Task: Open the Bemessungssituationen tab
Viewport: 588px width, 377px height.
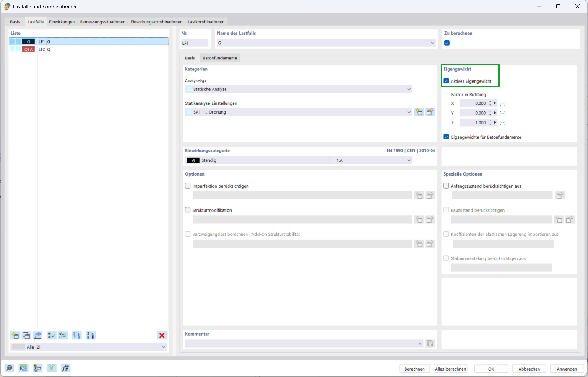Action: coord(103,22)
